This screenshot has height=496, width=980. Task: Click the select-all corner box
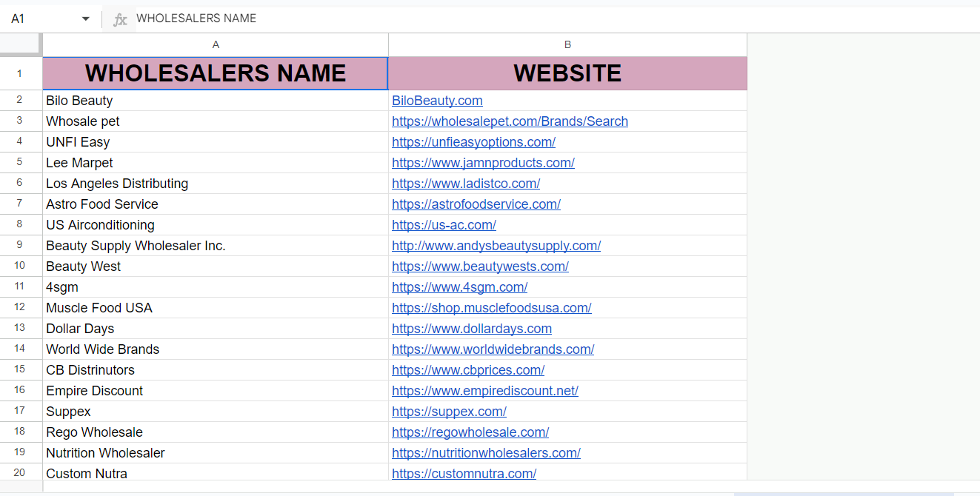[x=21, y=44]
